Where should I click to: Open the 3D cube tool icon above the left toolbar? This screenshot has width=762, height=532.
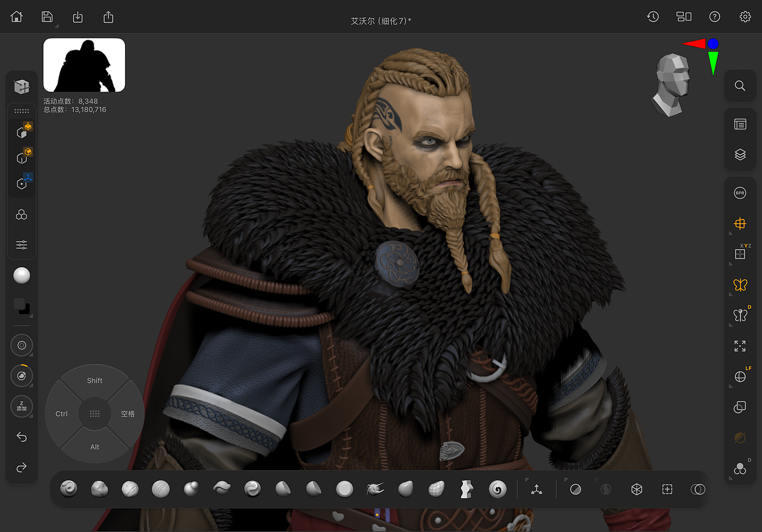click(21, 87)
